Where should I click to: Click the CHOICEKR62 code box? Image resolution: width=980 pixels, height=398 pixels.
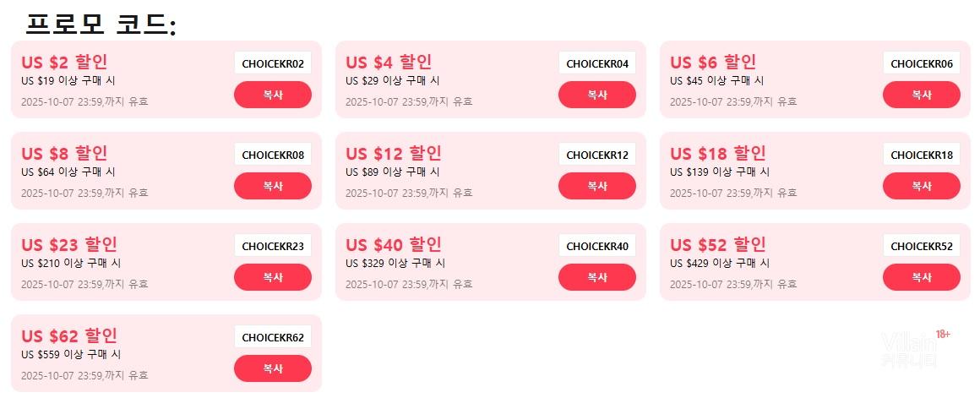tap(272, 337)
